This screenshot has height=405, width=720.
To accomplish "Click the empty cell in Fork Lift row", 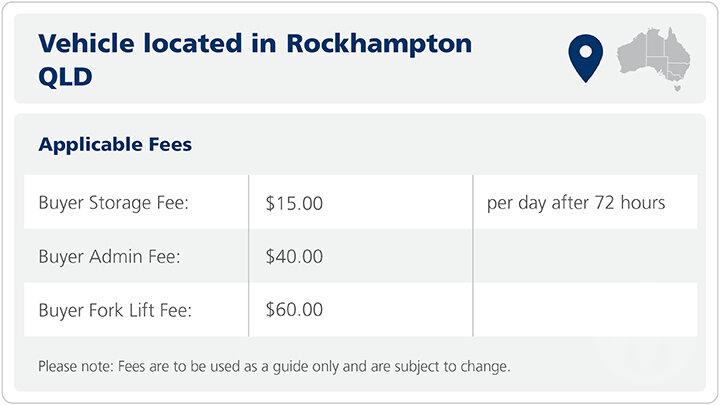I will pos(584,310).
